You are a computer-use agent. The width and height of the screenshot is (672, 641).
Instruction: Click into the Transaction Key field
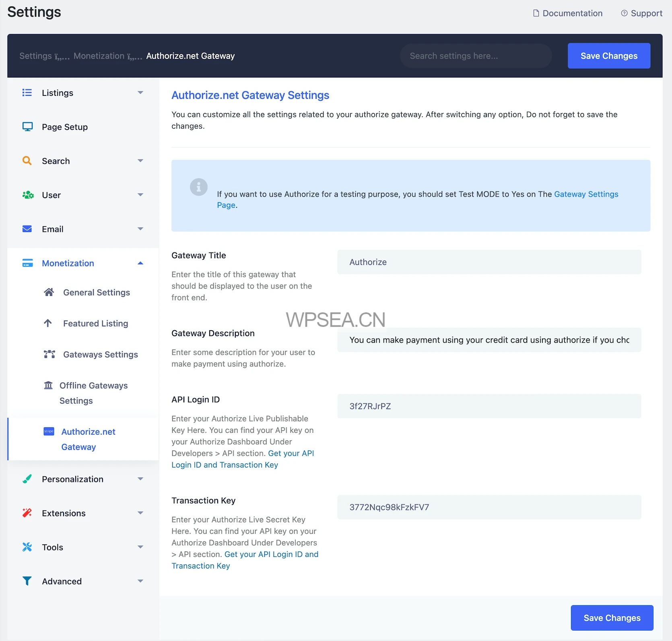click(489, 507)
